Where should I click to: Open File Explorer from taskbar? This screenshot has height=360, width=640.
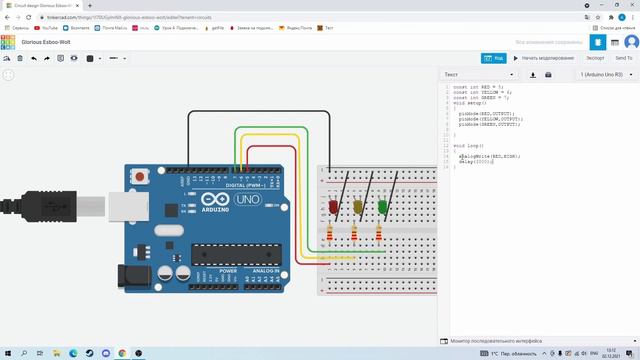pyautogui.click(x=57, y=353)
